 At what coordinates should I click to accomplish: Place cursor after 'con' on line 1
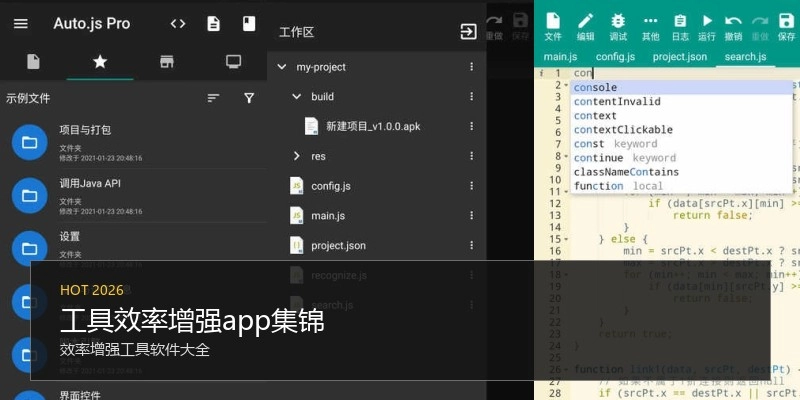593,73
